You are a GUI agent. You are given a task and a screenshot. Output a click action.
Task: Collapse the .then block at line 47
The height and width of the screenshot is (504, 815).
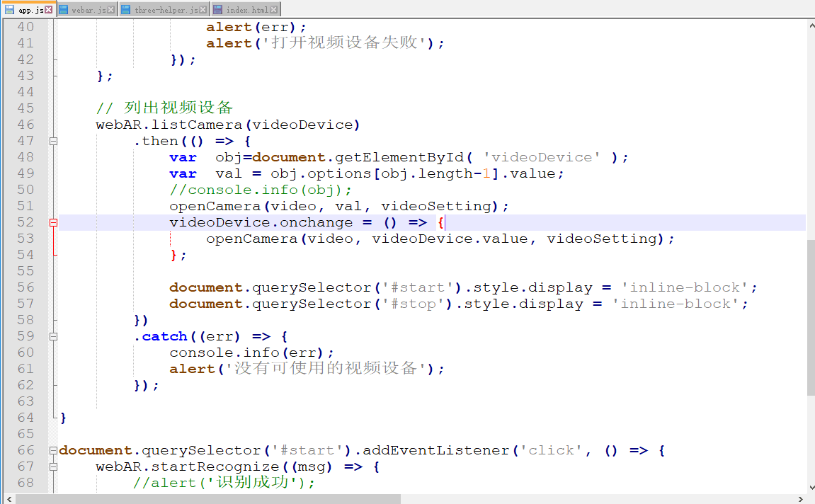[x=53, y=140]
